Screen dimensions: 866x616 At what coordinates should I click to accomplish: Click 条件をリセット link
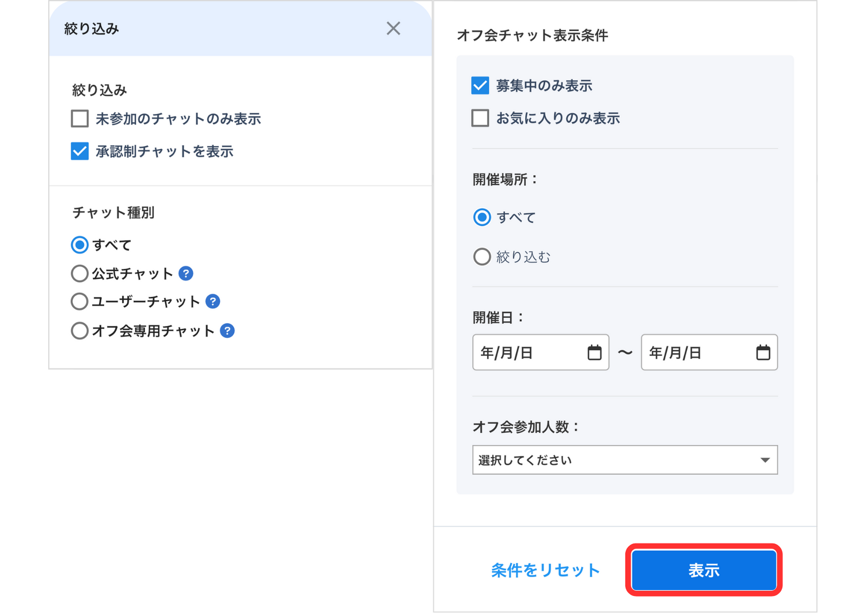545,570
